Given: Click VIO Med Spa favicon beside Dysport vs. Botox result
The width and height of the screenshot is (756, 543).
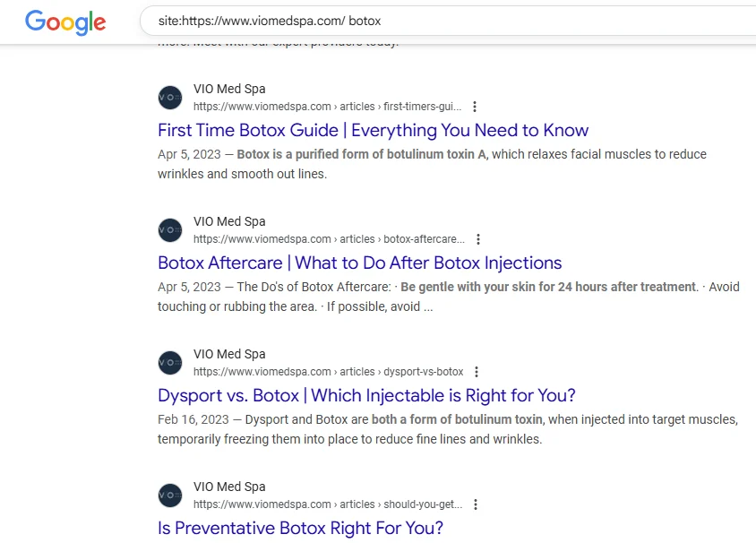Looking at the screenshot, I should pos(170,363).
